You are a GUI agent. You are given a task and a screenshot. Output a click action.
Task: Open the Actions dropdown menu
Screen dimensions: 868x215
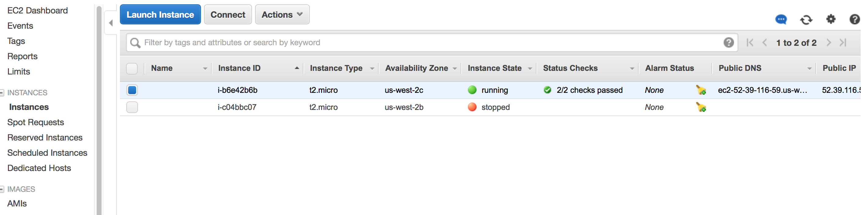(282, 14)
